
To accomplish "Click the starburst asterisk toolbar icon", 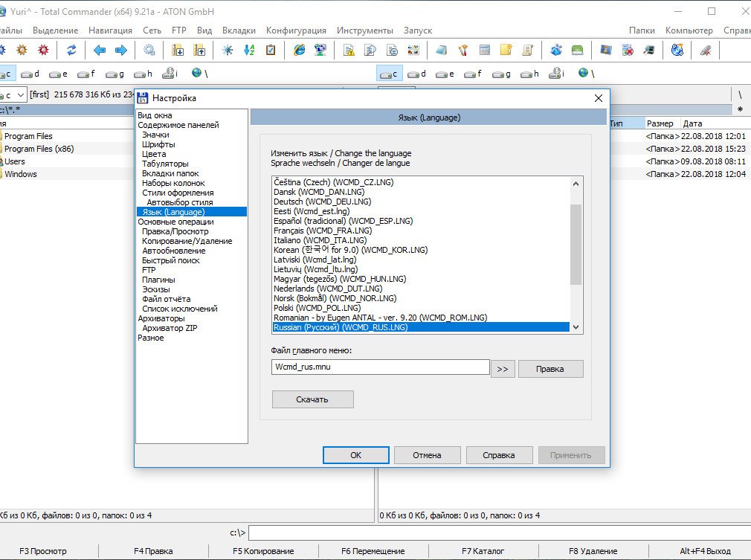I will [x=228, y=50].
